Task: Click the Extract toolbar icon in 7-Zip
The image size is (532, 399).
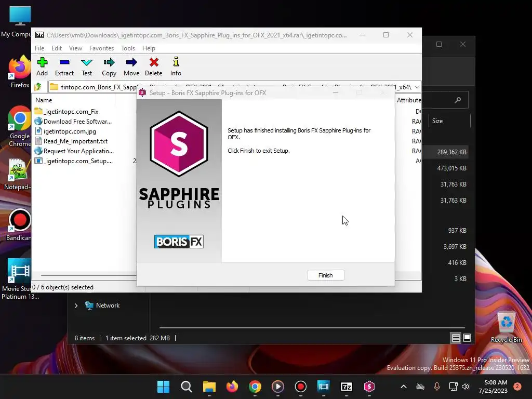Action: click(x=64, y=66)
